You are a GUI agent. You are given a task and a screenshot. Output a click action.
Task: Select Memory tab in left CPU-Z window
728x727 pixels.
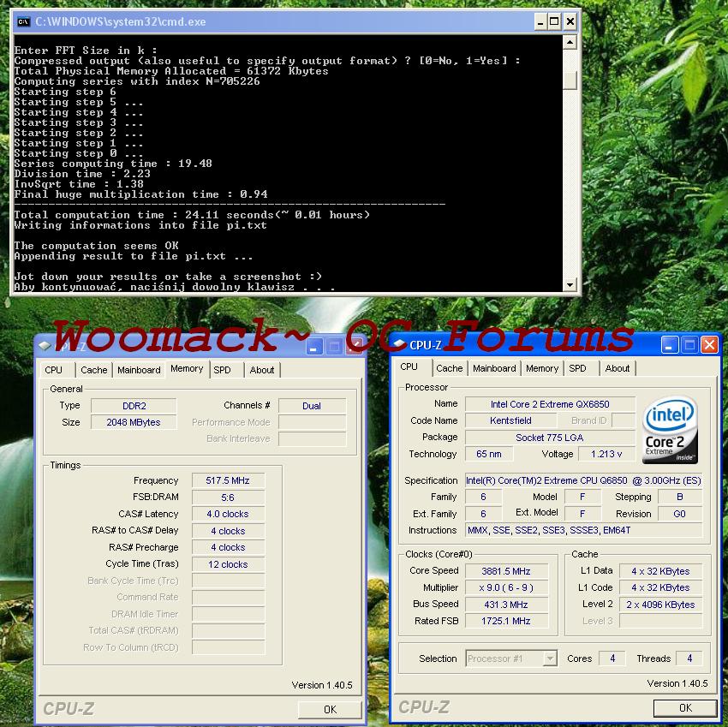click(x=187, y=368)
